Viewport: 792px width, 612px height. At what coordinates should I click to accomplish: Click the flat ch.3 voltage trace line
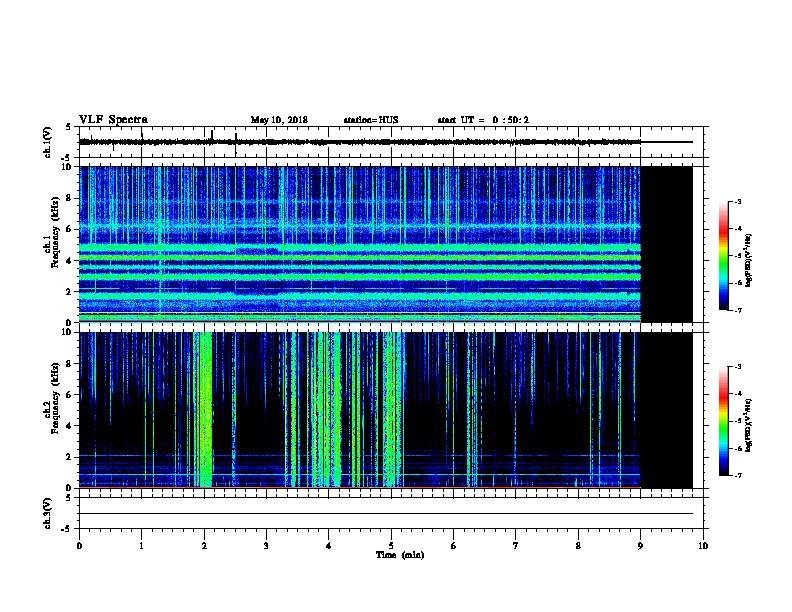pyautogui.click(x=386, y=514)
